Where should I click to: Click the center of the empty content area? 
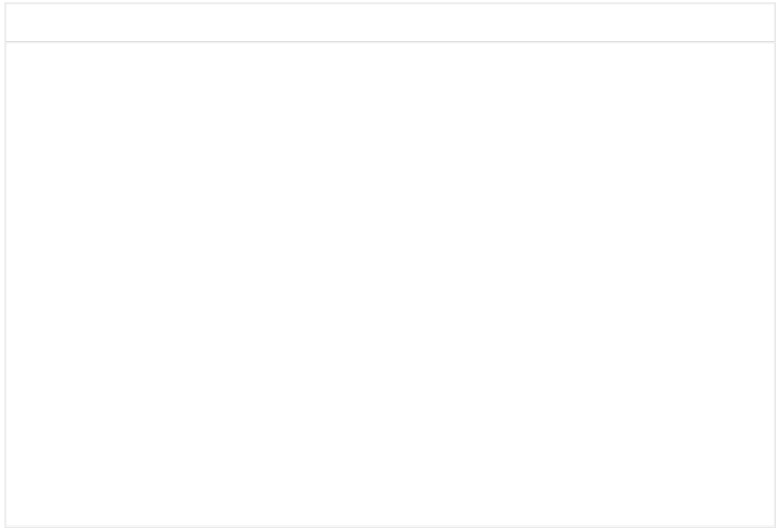[x=390, y=284]
